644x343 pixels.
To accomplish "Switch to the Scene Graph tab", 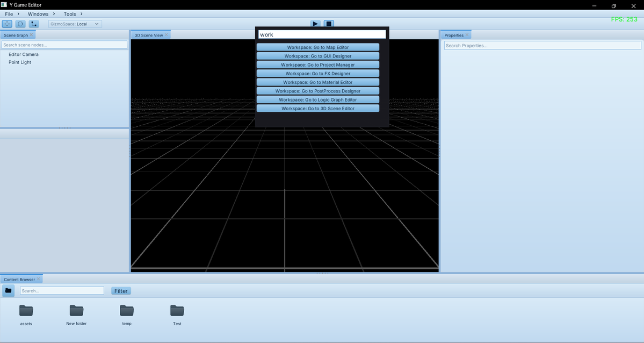I will click(x=16, y=35).
